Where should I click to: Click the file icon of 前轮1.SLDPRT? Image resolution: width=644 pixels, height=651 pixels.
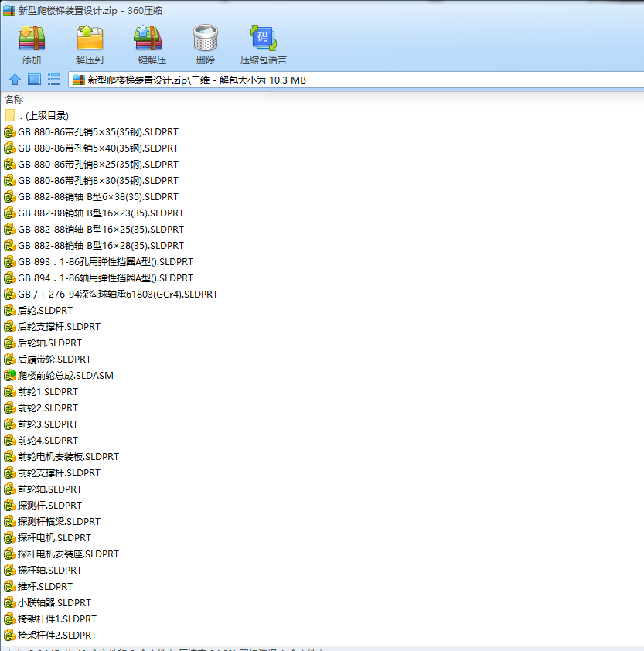pos(9,391)
